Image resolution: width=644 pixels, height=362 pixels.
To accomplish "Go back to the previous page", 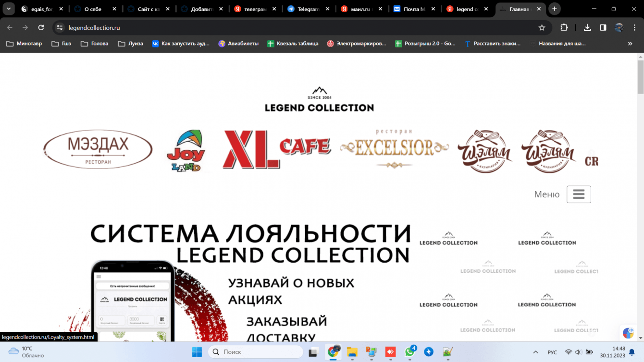I will [x=10, y=28].
